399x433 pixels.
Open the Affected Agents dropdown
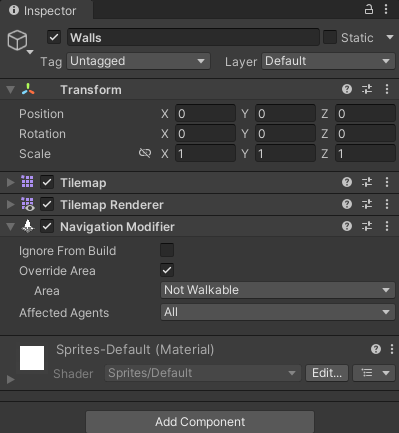pos(278,312)
